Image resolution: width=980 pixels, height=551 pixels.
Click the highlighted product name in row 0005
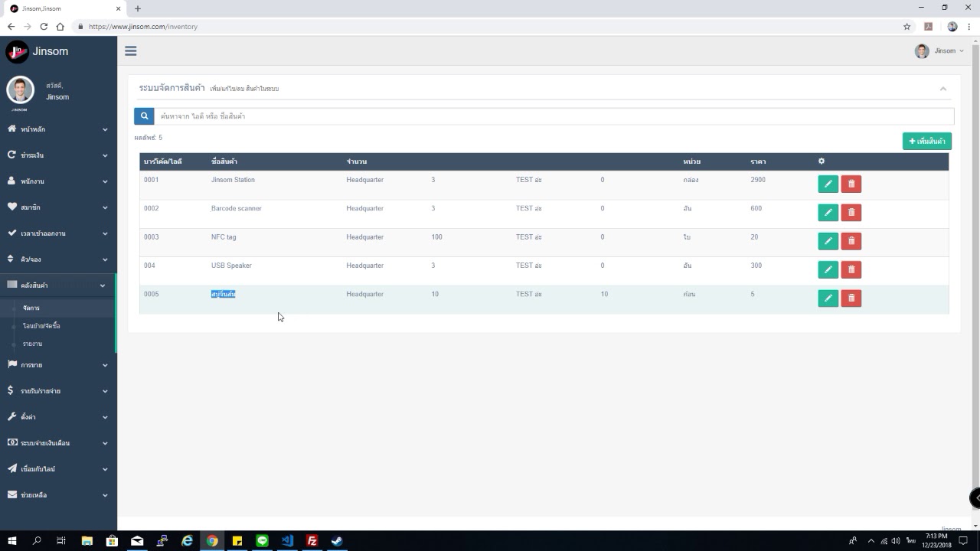pos(223,294)
